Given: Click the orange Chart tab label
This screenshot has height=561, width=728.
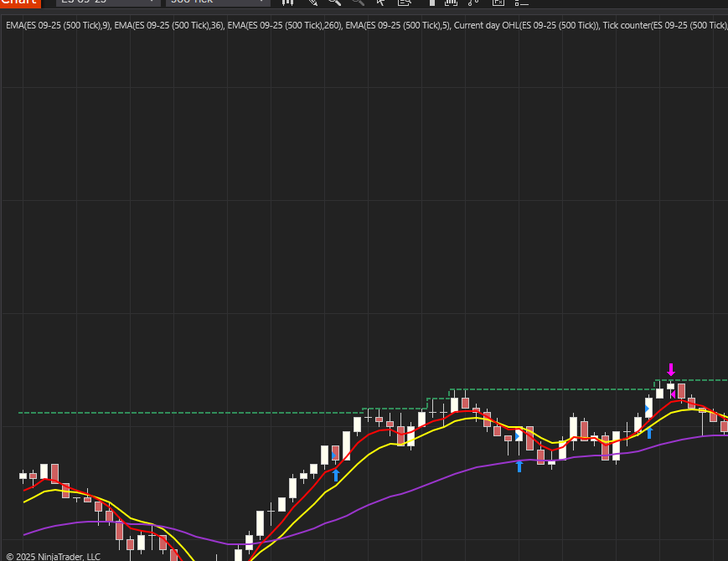Looking at the screenshot, I should (x=20, y=3).
